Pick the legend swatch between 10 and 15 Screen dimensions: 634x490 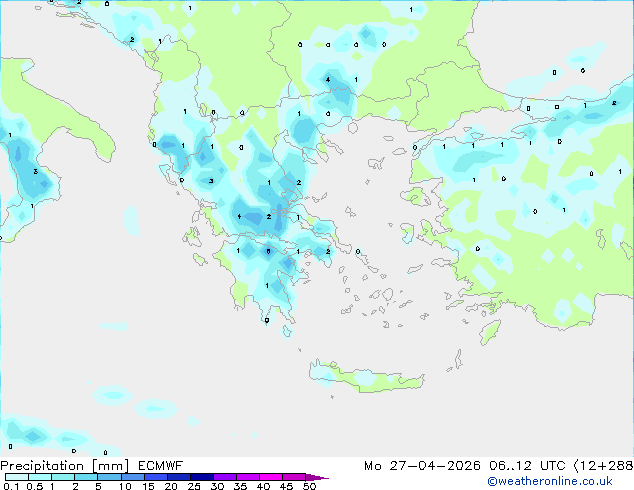(x=133, y=477)
